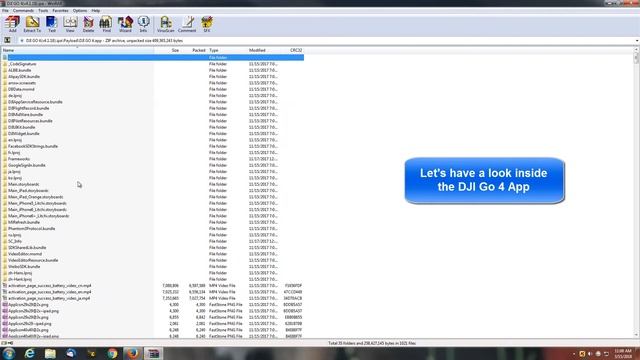Click the archive path address field
640x360 pixels.
[327, 41]
